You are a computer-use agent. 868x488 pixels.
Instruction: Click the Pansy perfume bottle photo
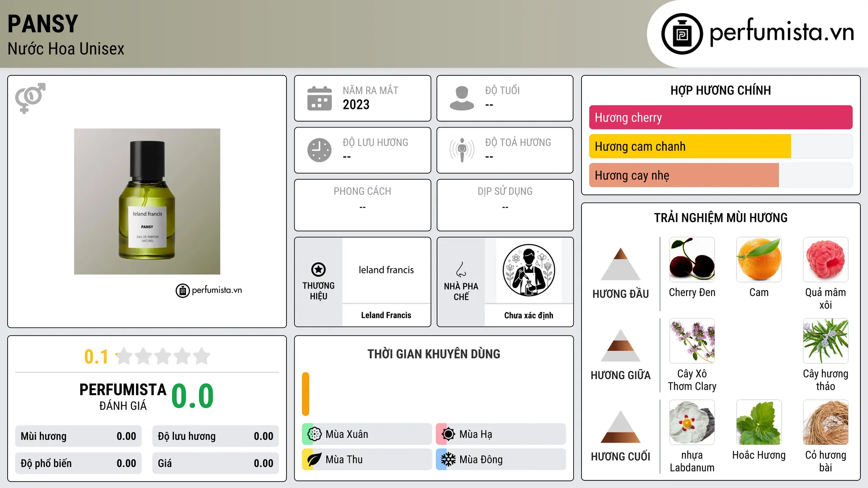(x=147, y=202)
